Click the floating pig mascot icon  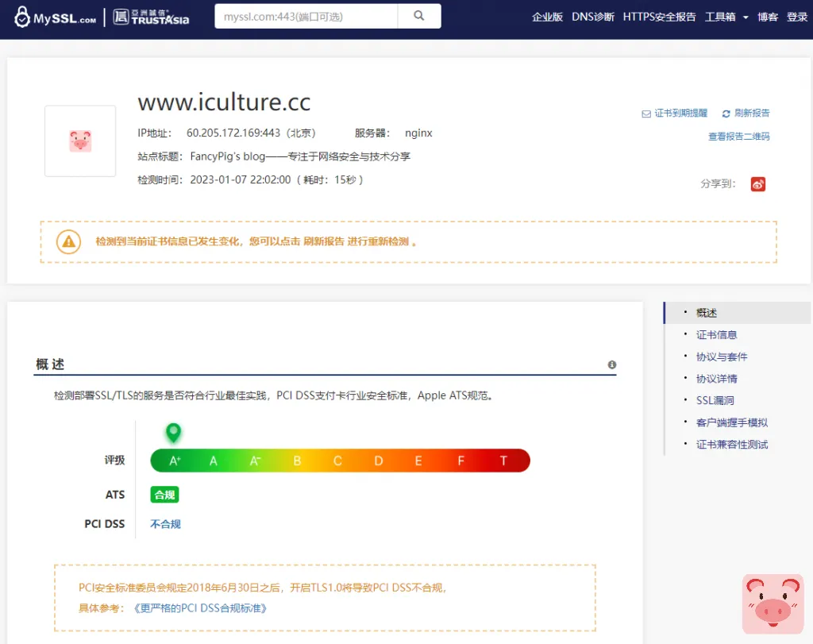coord(773,604)
